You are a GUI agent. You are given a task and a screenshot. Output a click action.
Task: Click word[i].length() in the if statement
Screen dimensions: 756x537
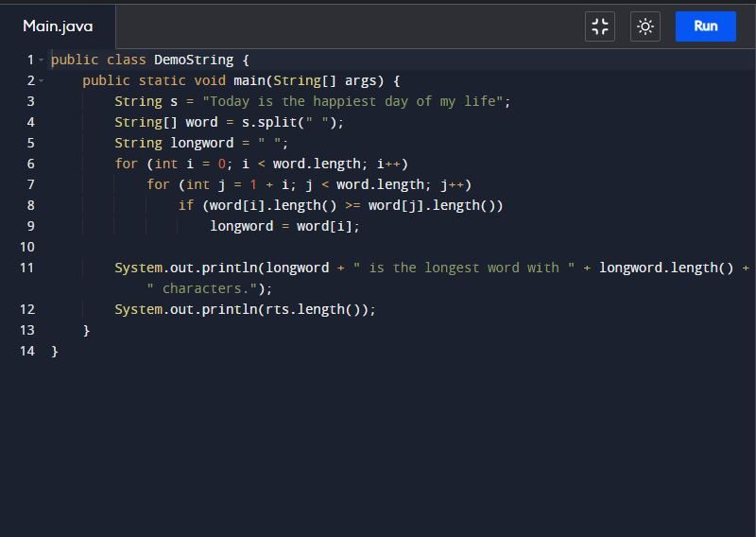[x=273, y=205]
